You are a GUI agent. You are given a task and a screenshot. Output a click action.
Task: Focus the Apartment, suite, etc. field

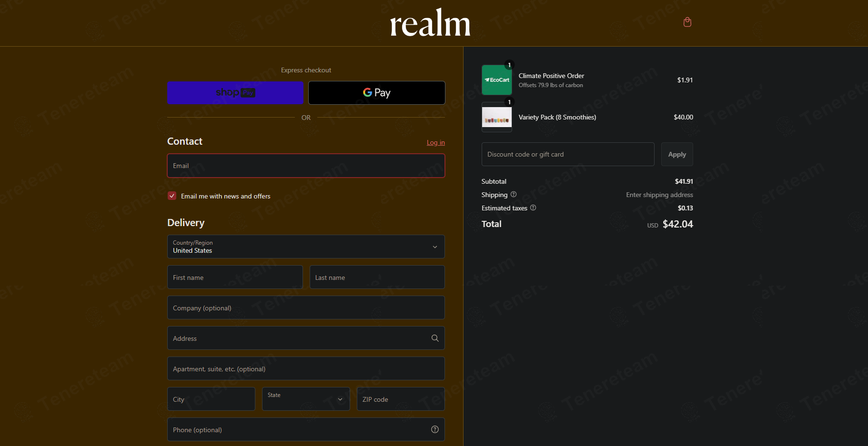[x=306, y=368]
